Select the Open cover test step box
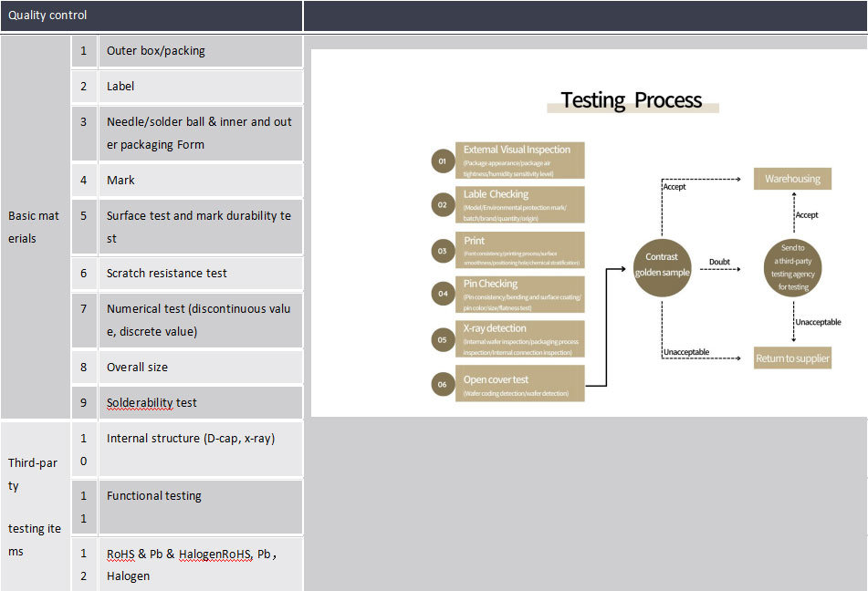Screen dimensions: 868x591 pos(520,383)
